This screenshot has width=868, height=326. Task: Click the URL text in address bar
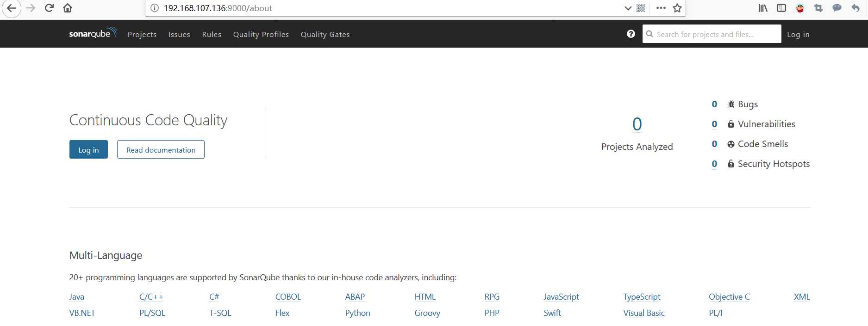218,8
